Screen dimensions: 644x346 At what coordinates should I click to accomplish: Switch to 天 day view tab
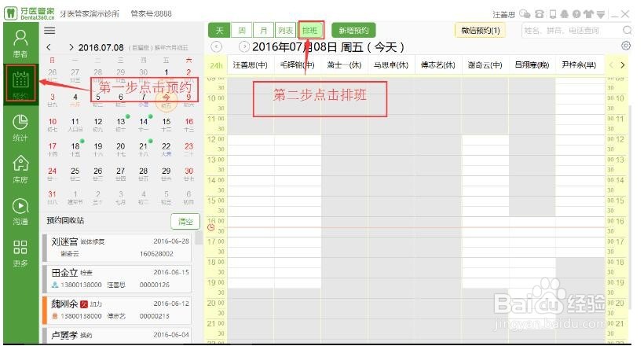coord(219,31)
